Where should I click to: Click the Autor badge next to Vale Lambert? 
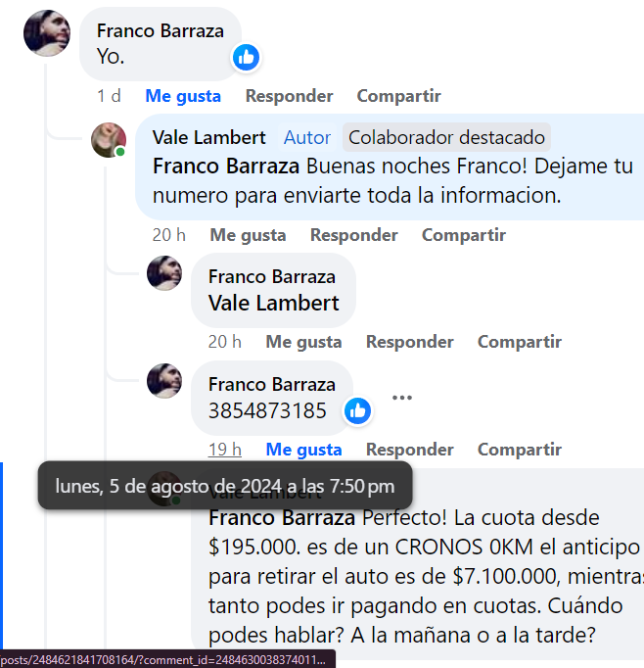pyautogui.click(x=307, y=137)
